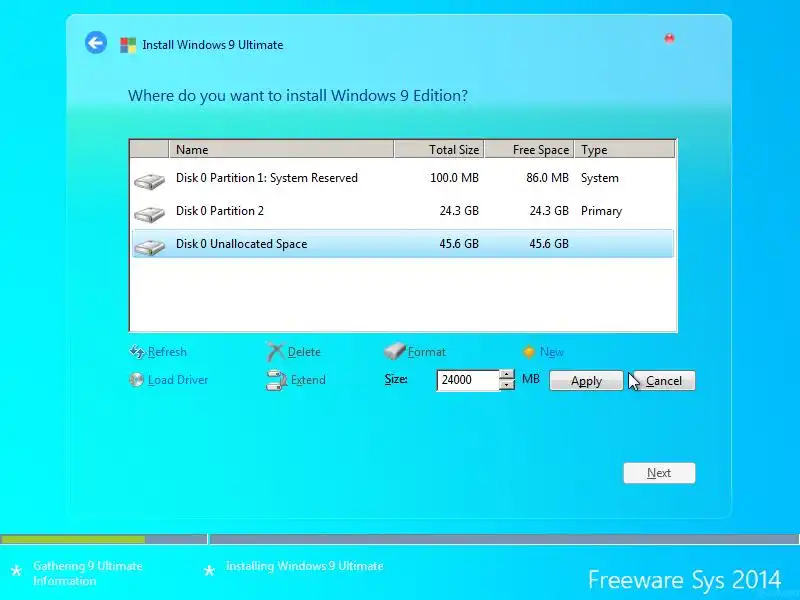Click the 'Install Windows 9 Ultimate' title text
Screen dimensions: 800x600
click(x=212, y=45)
